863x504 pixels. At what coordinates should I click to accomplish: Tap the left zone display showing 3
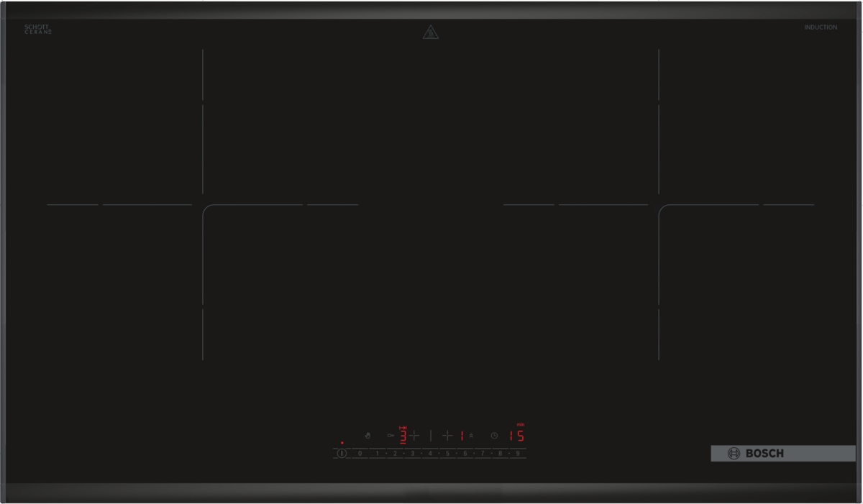403,435
